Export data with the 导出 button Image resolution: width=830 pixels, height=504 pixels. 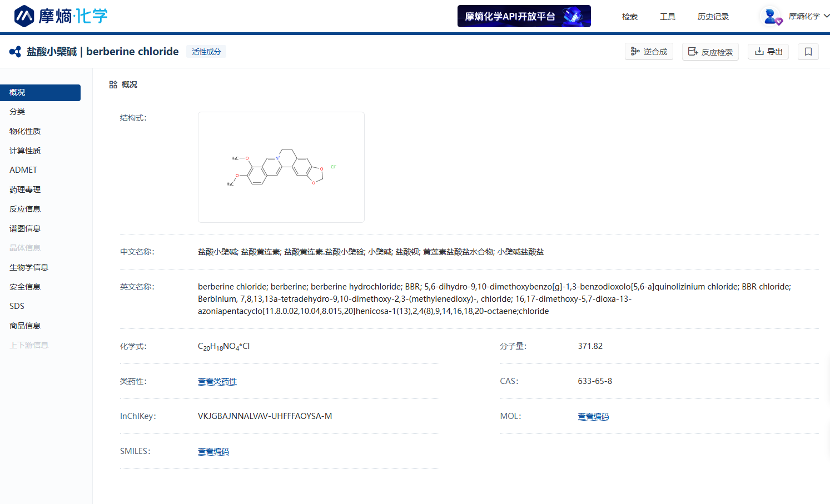pos(768,52)
